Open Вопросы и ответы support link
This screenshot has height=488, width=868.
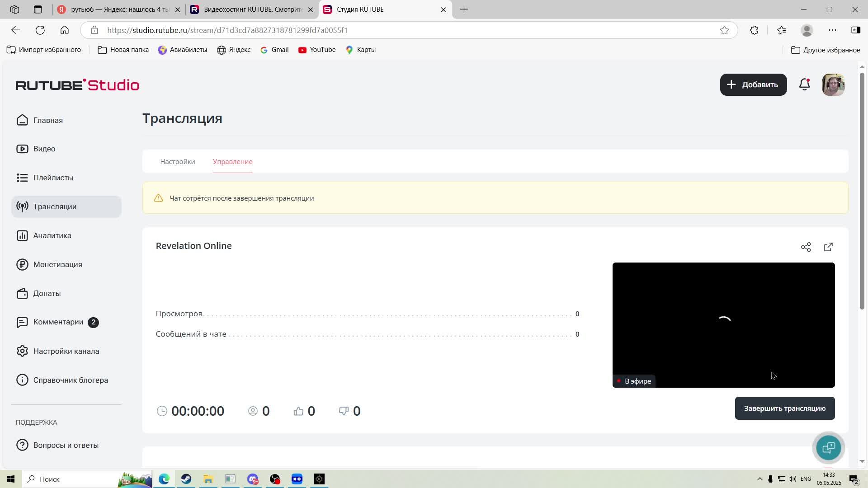66,446
